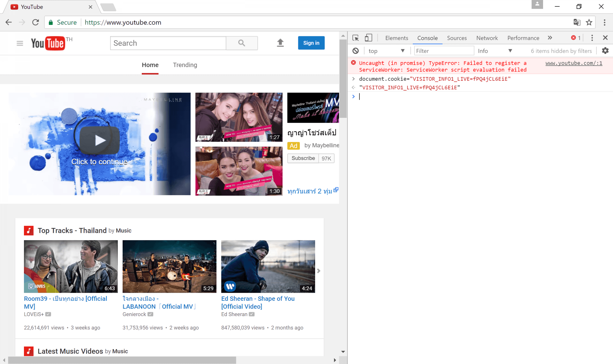Image resolution: width=613 pixels, height=364 pixels.
Task: Open the Info log level dropdown
Action: 495,51
